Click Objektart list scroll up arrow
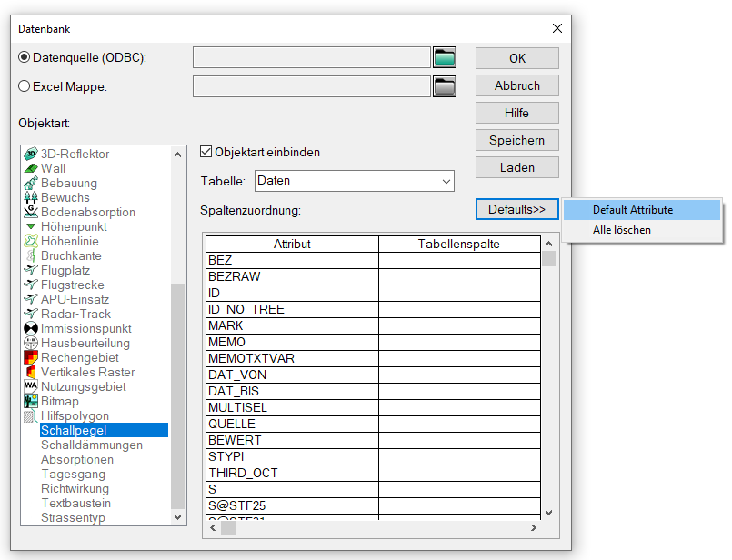 (177, 154)
